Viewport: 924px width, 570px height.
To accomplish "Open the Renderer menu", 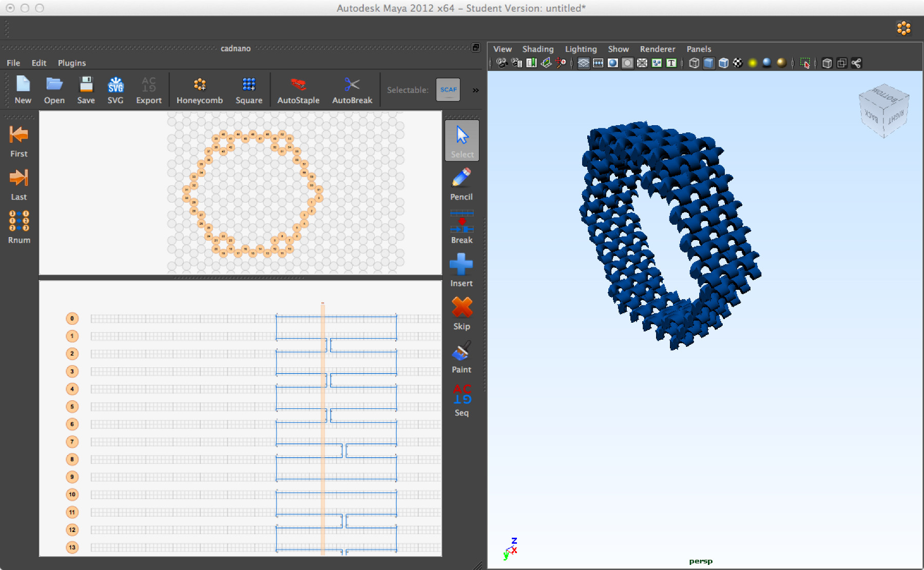I will click(x=658, y=49).
